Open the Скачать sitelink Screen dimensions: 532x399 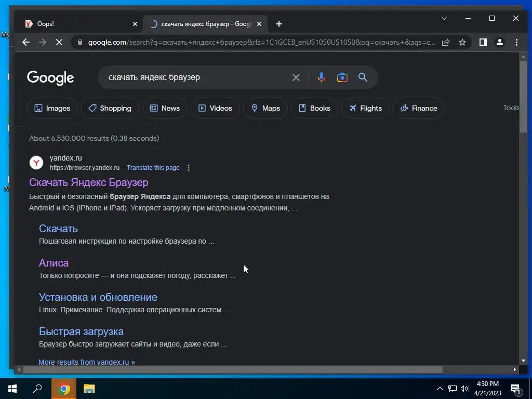click(x=58, y=229)
